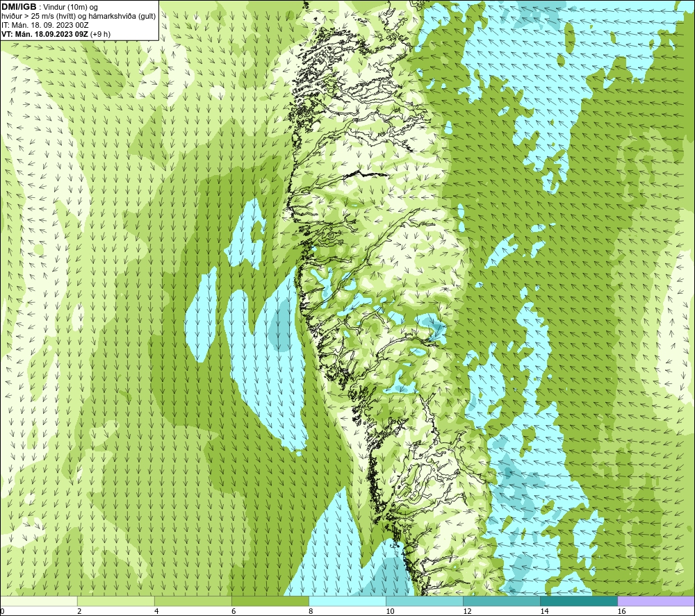The width and height of the screenshot is (695, 616).
Task: Click the 'hviður > 25 m/s (hvítt)' line
Action: pos(79,17)
